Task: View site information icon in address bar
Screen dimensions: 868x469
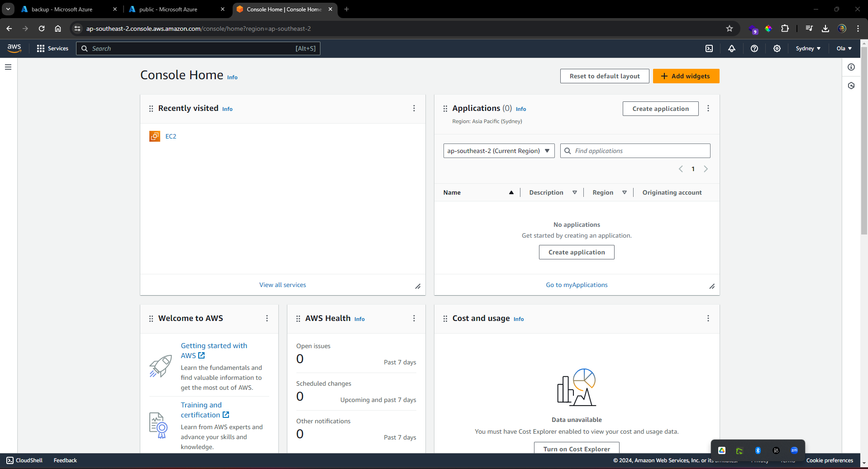Action: point(77,29)
